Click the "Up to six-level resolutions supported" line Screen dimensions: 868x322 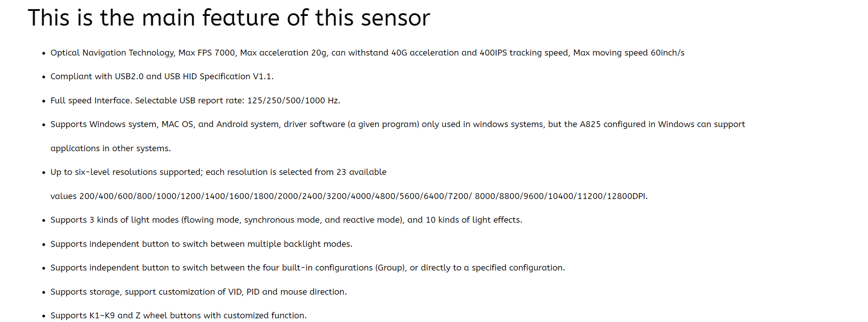(218, 172)
